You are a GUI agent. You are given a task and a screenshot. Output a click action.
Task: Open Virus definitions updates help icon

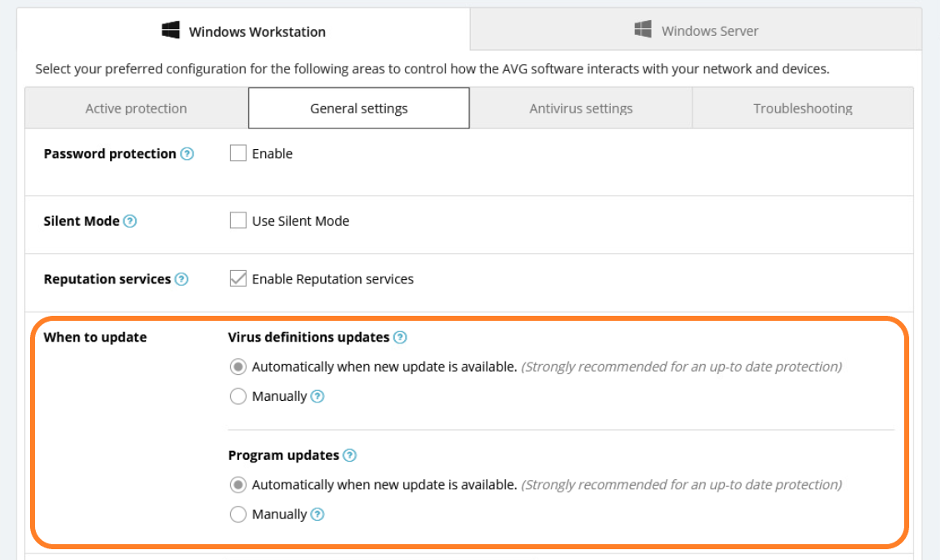(x=400, y=337)
